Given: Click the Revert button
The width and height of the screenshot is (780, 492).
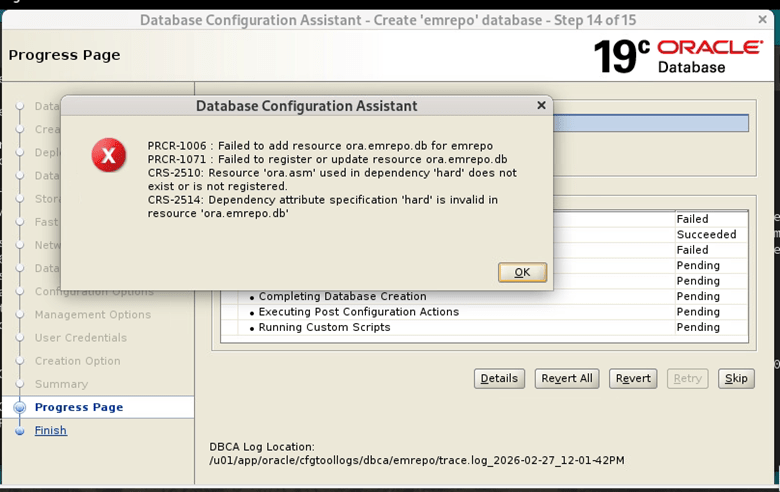Looking at the screenshot, I should click(633, 378).
